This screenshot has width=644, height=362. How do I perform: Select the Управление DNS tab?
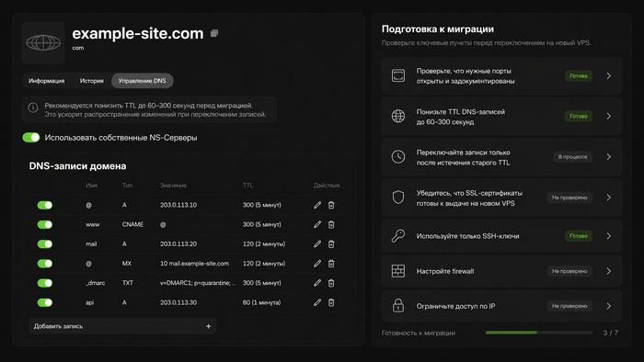point(142,81)
